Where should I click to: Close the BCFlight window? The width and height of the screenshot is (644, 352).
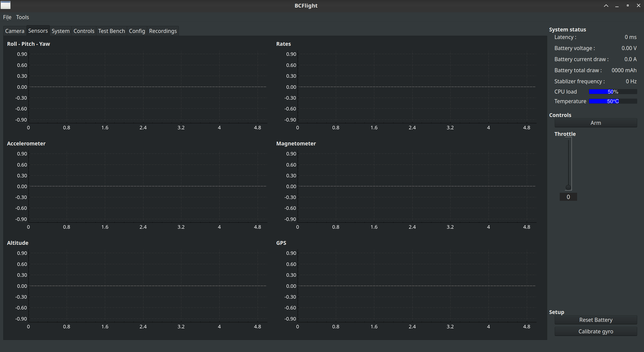point(638,6)
